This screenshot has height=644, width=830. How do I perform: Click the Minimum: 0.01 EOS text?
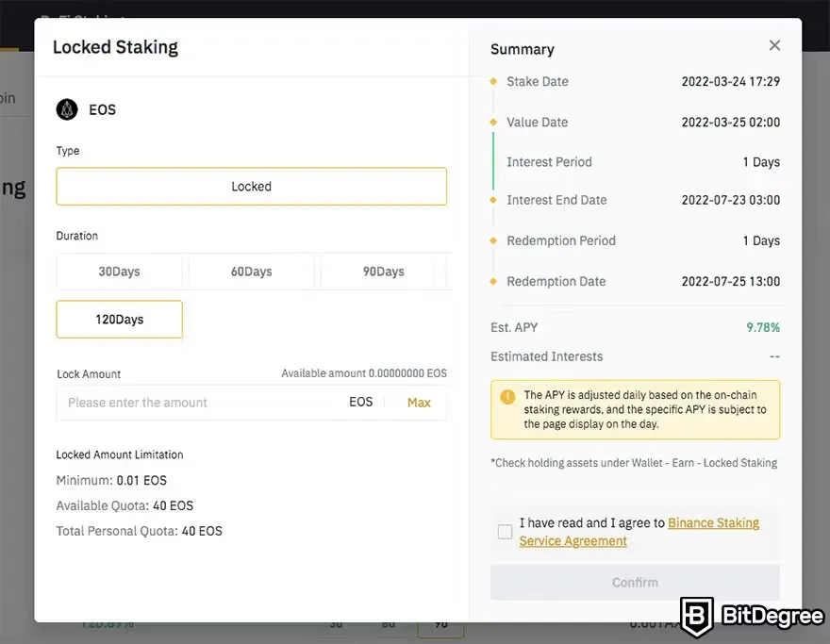(111, 481)
